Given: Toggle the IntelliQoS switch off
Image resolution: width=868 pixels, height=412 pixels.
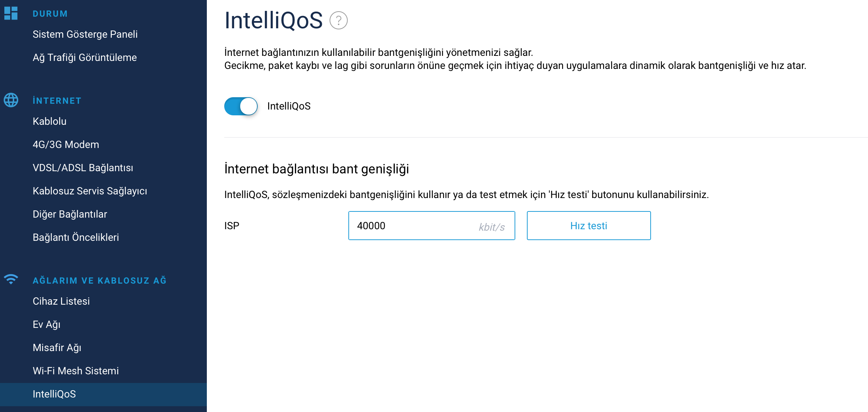Looking at the screenshot, I should coord(241,106).
